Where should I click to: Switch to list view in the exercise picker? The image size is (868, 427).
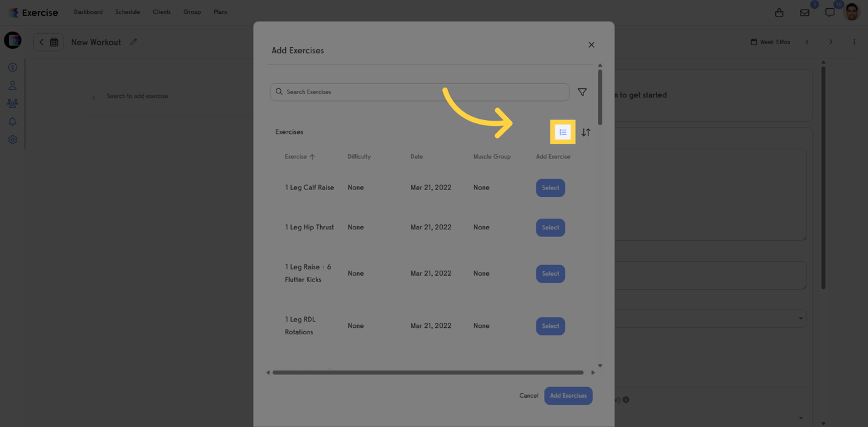562,132
